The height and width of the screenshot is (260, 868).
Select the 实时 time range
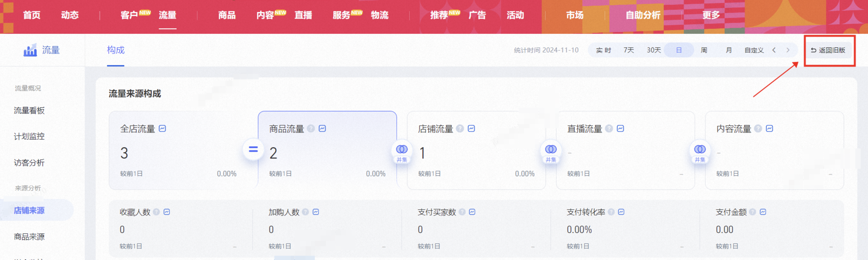[x=604, y=50]
